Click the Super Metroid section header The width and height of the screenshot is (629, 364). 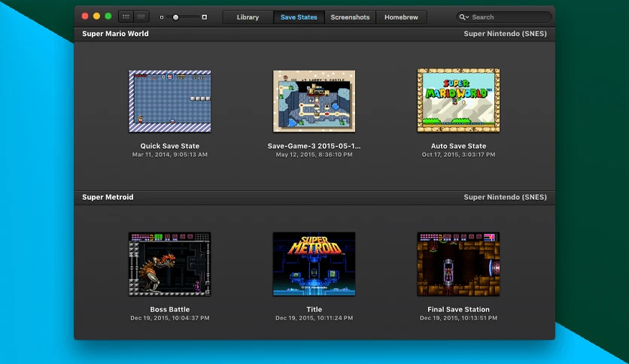pyautogui.click(x=108, y=197)
